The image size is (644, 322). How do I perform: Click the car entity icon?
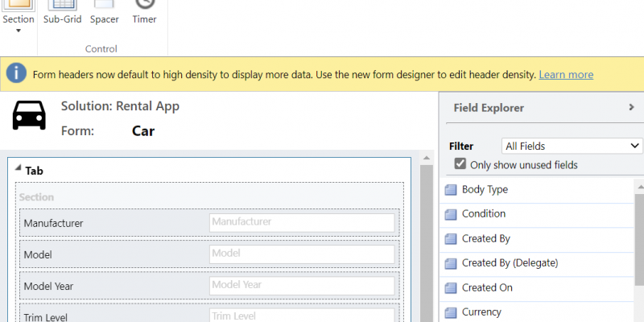point(29,115)
